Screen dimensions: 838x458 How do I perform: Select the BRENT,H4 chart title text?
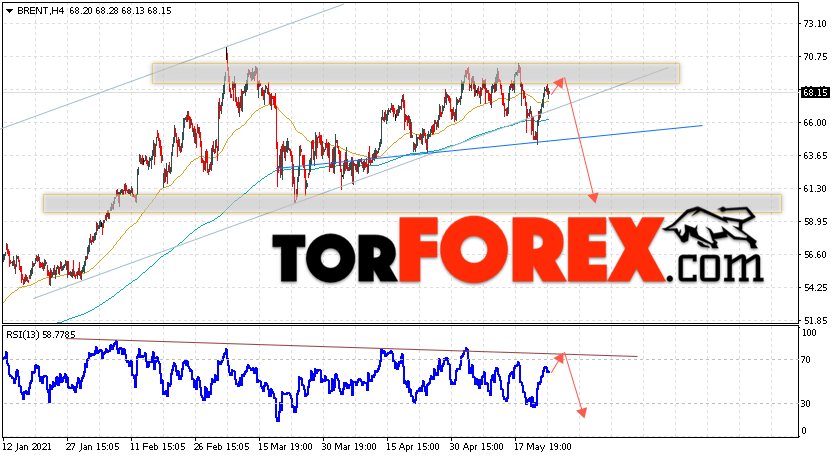41,11
